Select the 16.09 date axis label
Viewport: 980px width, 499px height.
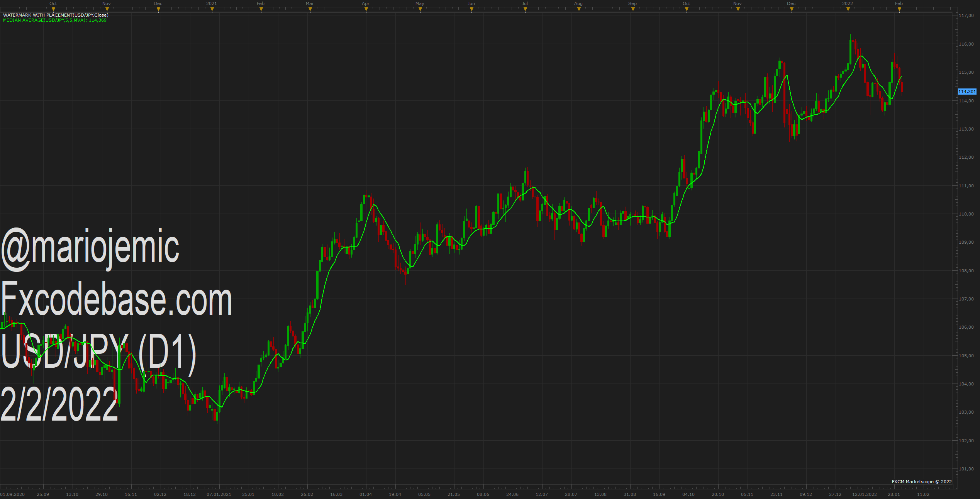pos(659,494)
